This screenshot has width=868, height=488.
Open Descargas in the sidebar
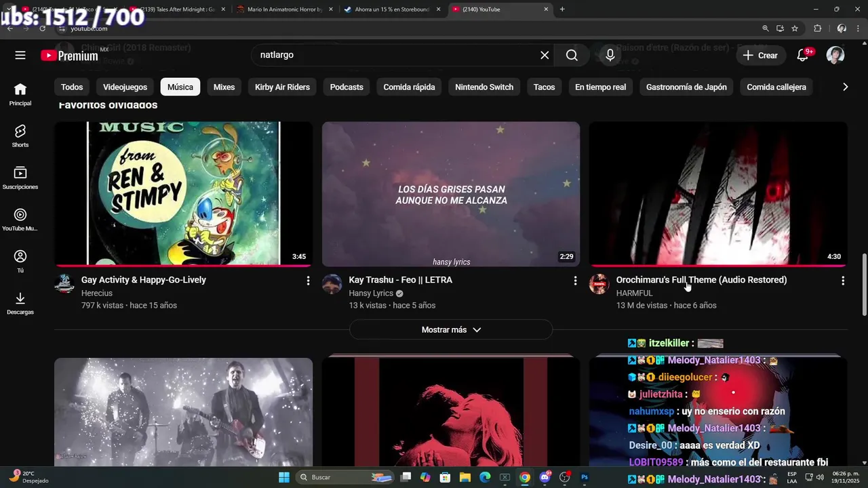[x=20, y=304]
